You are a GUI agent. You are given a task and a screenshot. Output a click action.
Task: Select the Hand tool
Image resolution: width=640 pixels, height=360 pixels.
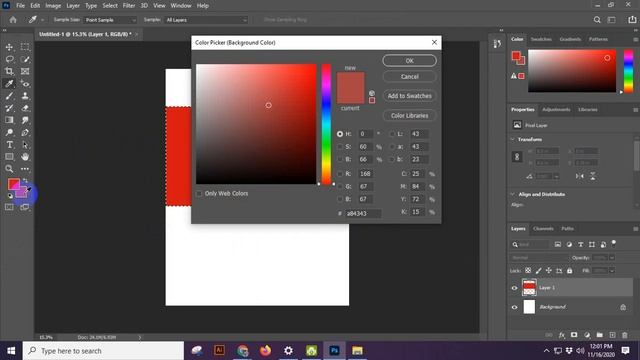25,157
